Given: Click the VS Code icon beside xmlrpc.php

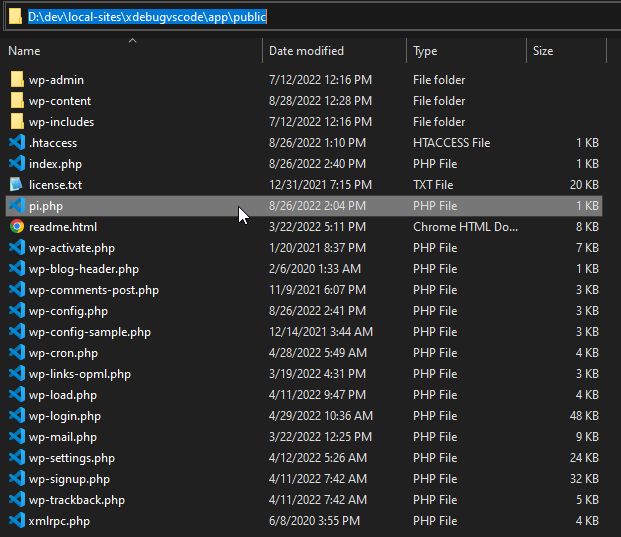Looking at the screenshot, I should (x=17, y=520).
